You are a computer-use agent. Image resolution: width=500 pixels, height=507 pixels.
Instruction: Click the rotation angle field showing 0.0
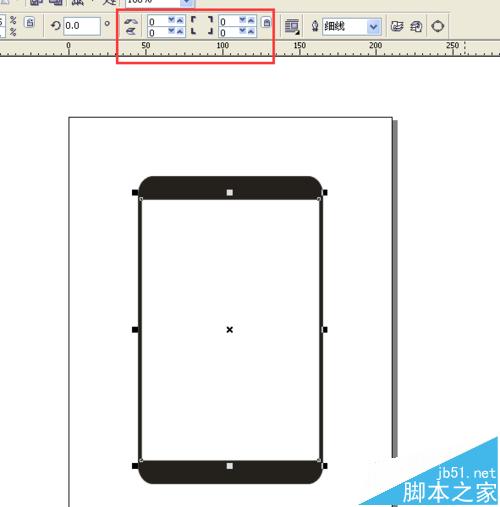(x=82, y=26)
